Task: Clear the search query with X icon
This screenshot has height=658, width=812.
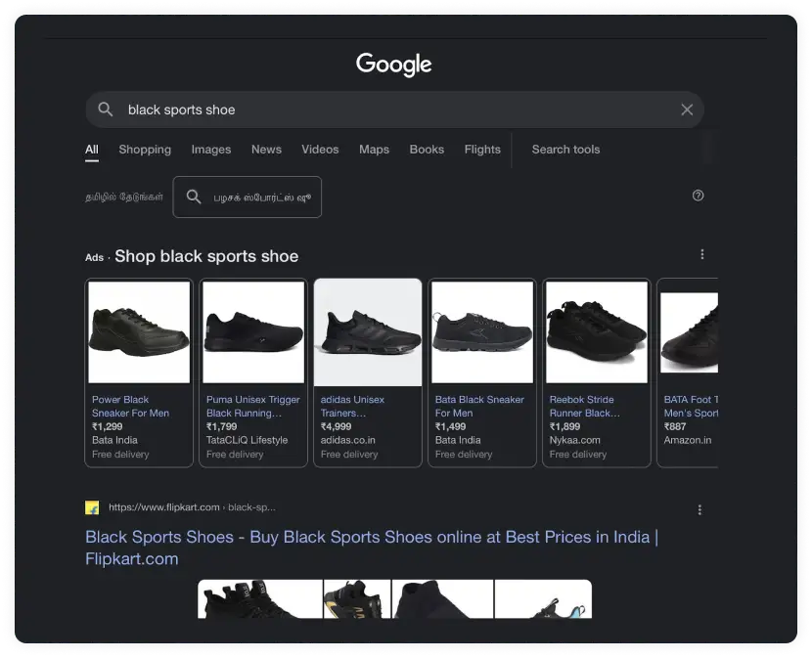Action: pyautogui.click(x=687, y=110)
